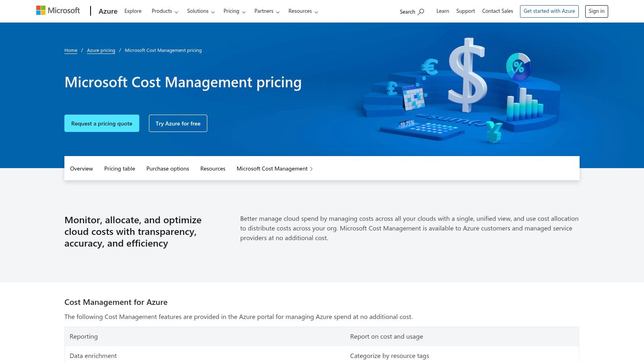
Task: Open the Azure pricing breadcrumb link
Action: click(101, 50)
